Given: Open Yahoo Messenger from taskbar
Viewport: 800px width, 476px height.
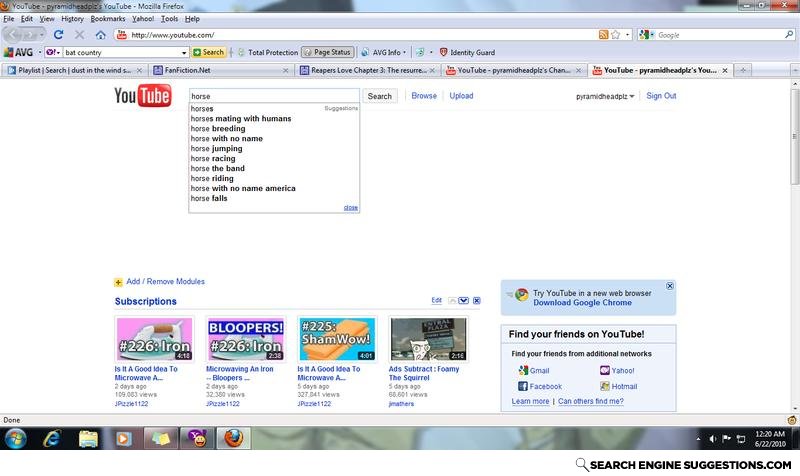Looking at the screenshot, I should point(197,438).
